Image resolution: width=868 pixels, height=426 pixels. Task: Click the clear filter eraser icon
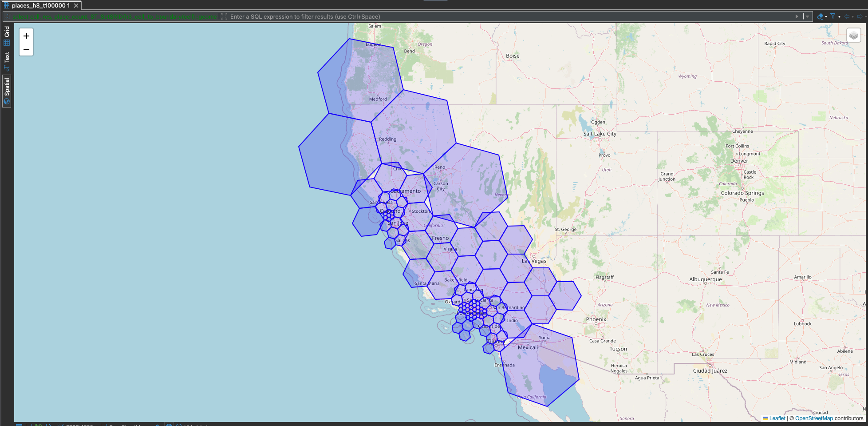click(x=820, y=16)
